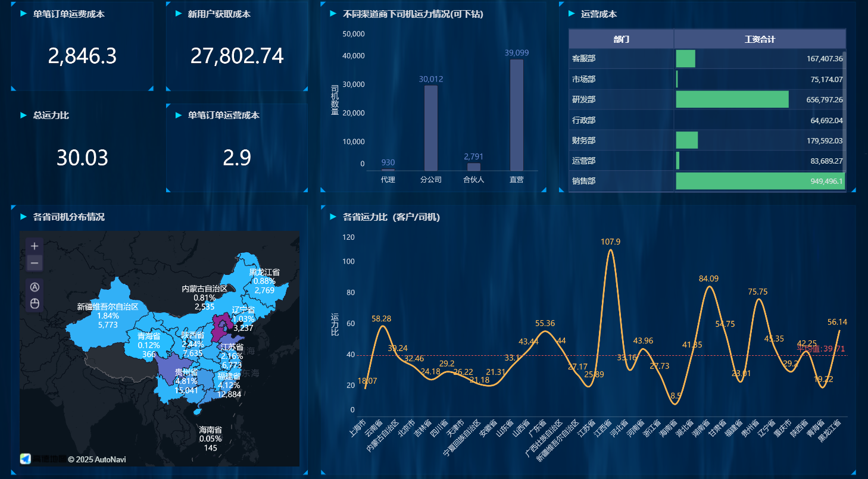Select the 客服部 row in the table
868x479 pixels.
(707, 59)
